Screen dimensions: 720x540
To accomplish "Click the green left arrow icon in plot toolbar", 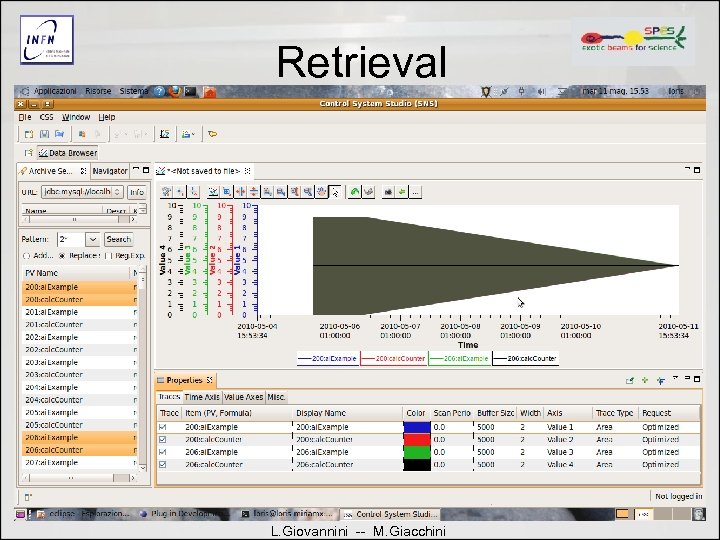I will pyautogui.click(x=402, y=192).
